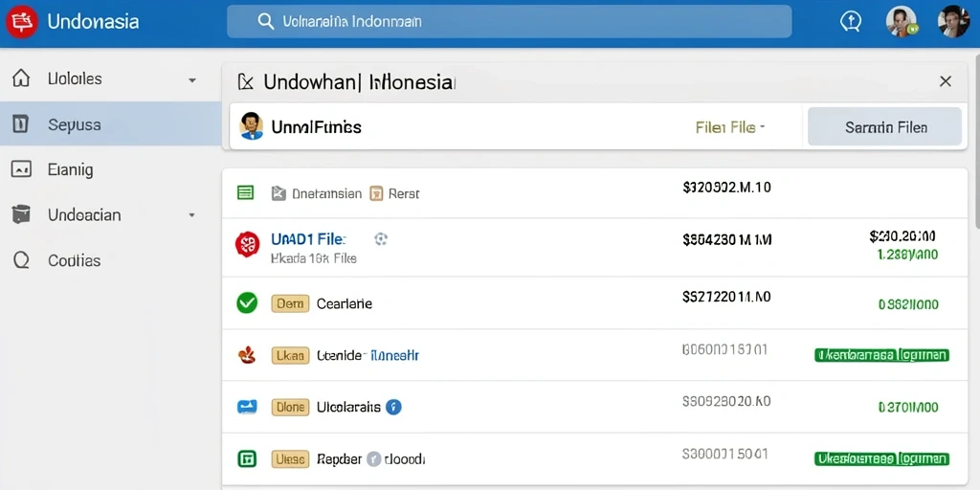Click the search icon beside Codtias
Screen dimensions: 980x490
21,260
